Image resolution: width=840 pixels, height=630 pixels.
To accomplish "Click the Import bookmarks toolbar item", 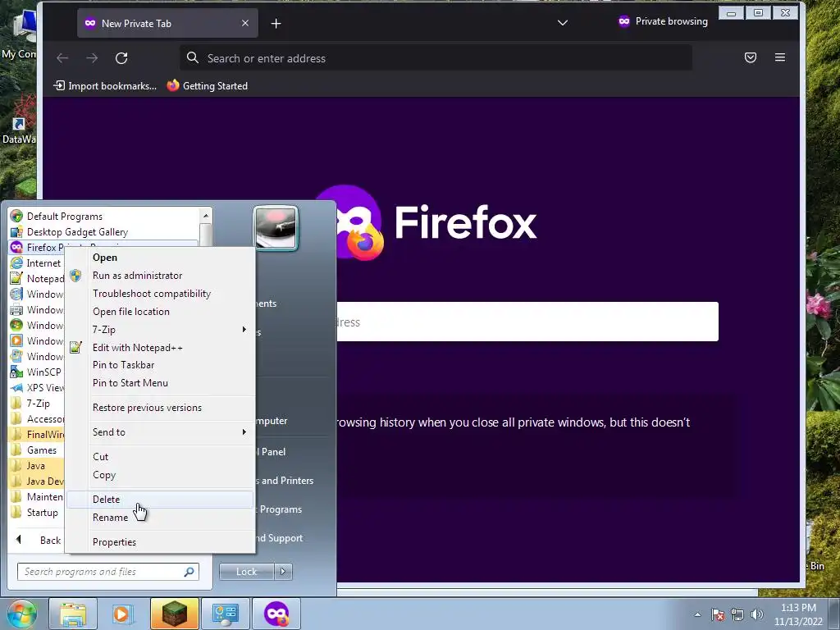I will (x=105, y=85).
